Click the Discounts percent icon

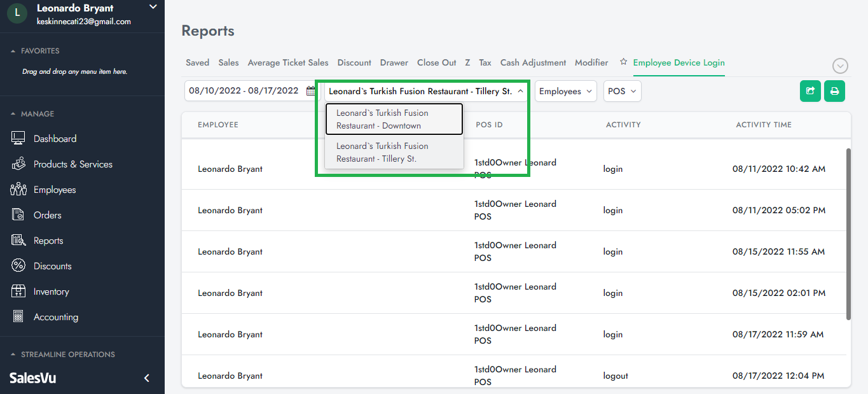pos(18,266)
